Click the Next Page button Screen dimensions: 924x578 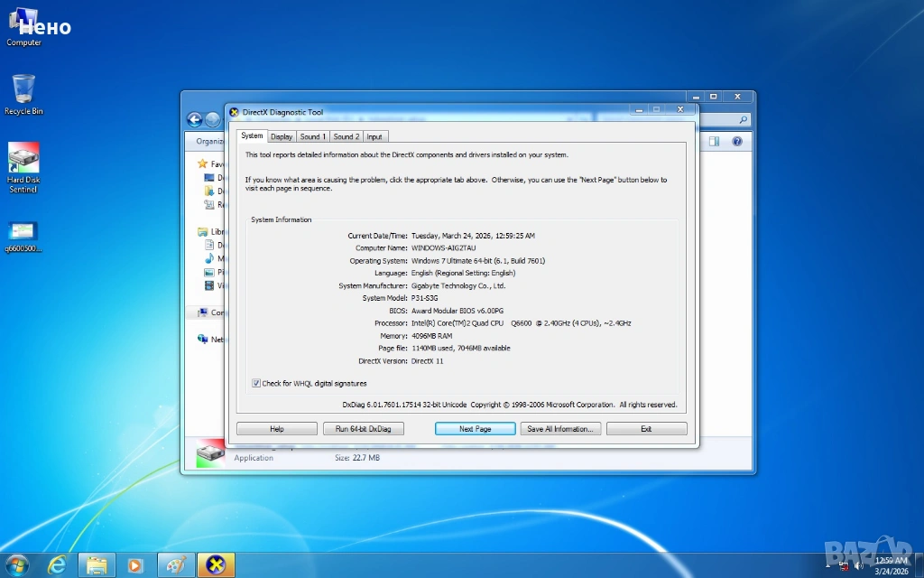click(x=475, y=429)
